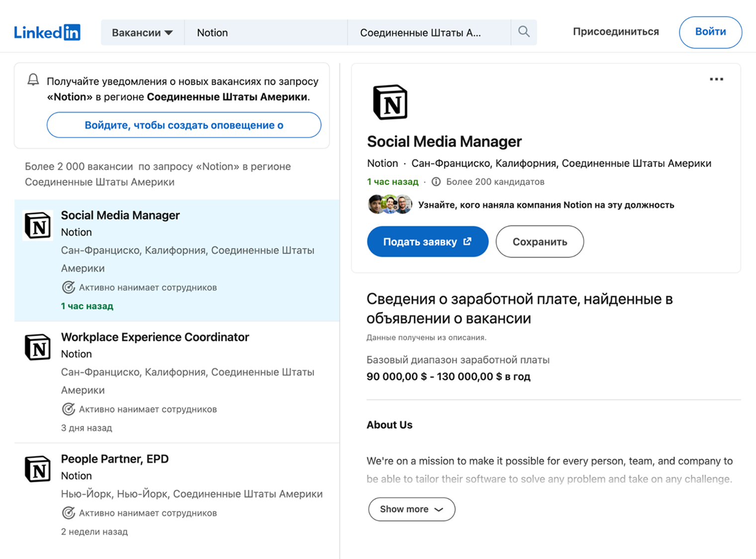Click the Notion keyword search field
The height and width of the screenshot is (559, 756).
266,32
